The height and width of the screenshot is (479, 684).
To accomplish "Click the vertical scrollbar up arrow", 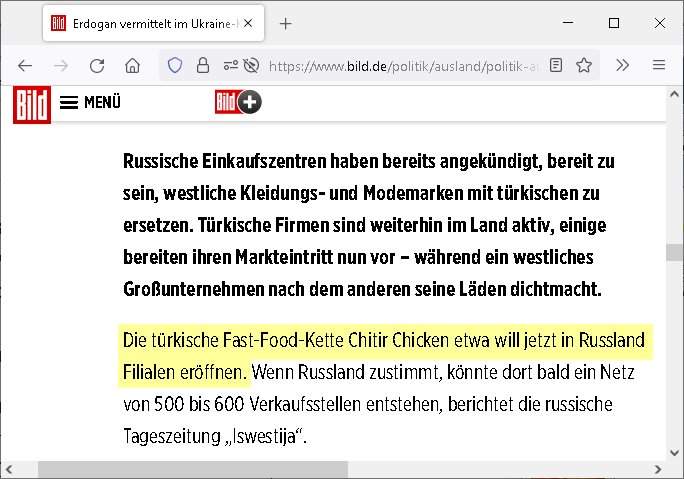I will pos(674,94).
